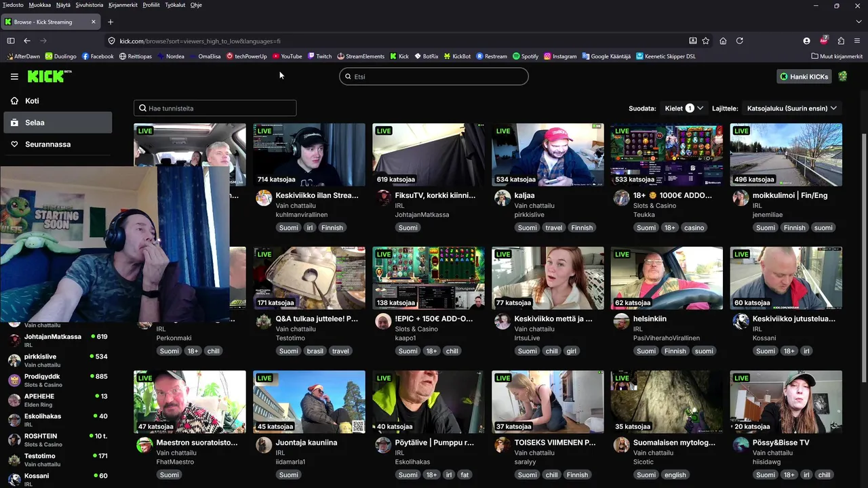Screen dimensions: 868x488
Task: Select Selaa in the sidebar
Action: [x=58, y=123]
